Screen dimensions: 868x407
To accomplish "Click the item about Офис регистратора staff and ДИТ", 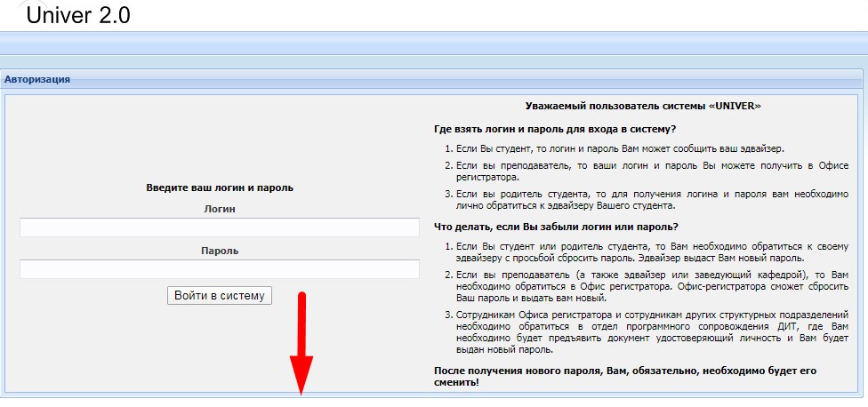I will (649, 331).
